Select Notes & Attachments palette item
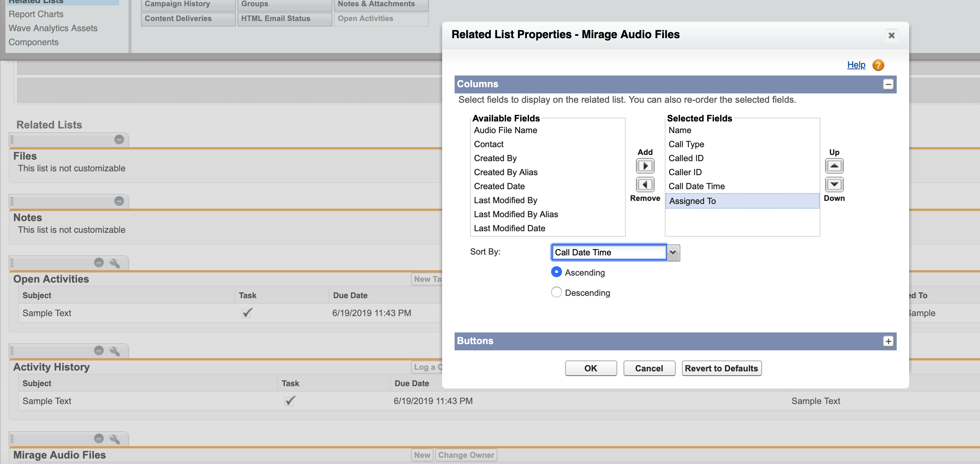The width and height of the screenshot is (980, 464). [x=381, y=5]
